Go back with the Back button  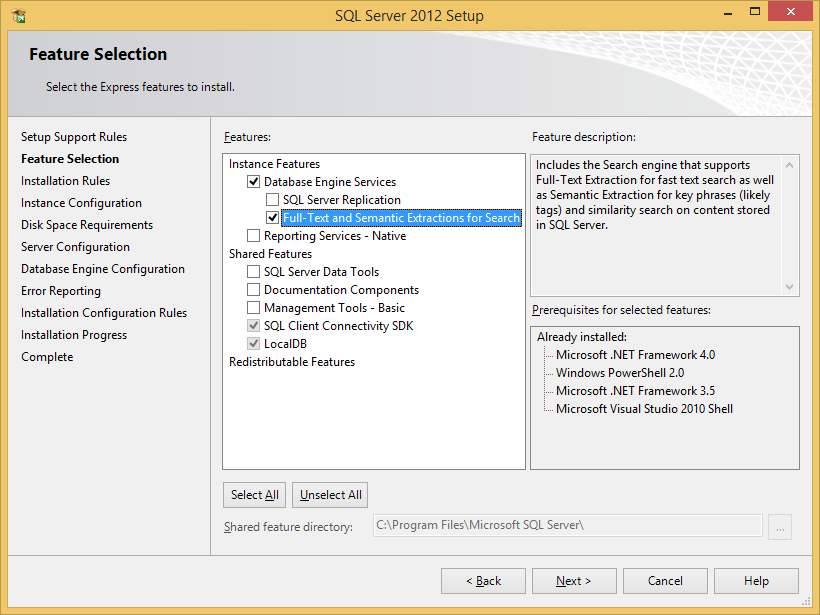click(x=483, y=581)
